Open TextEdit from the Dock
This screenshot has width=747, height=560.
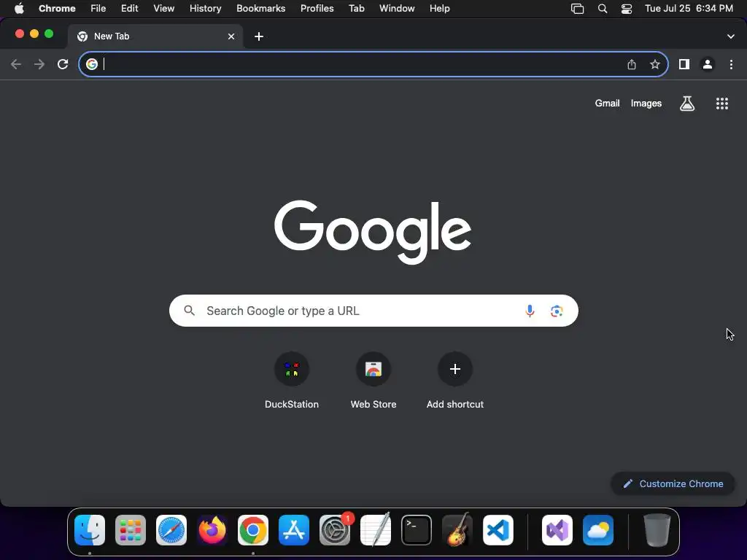pyautogui.click(x=376, y=530)
